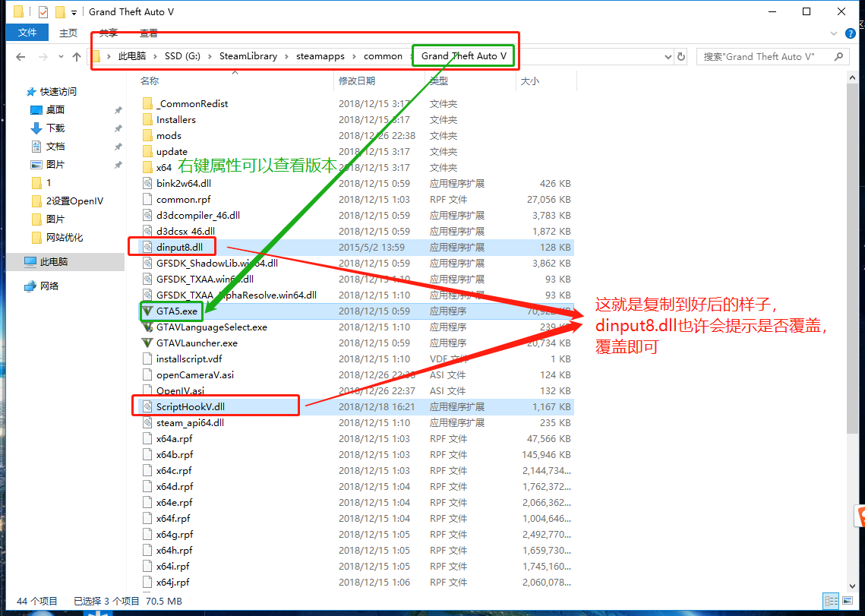The image size is (865, 616).
Task: Select the d3dcompiler_46.dll file icon
Action: pos(147,215)
